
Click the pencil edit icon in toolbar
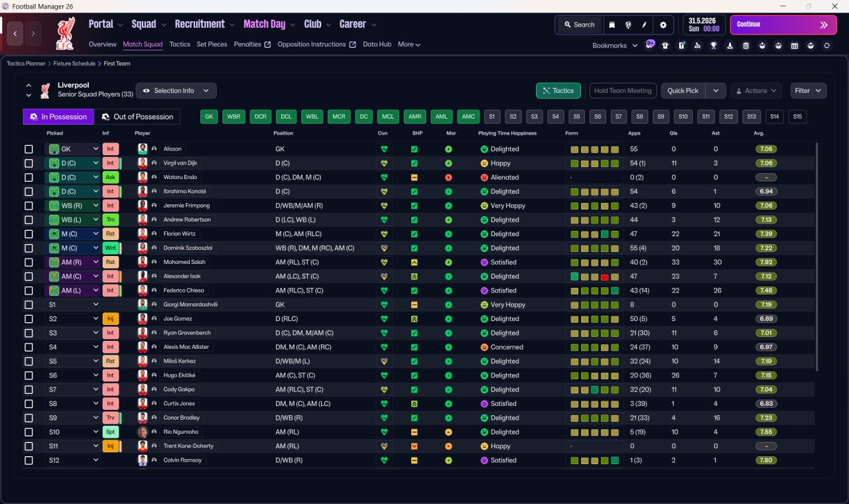tap(644, 25)
